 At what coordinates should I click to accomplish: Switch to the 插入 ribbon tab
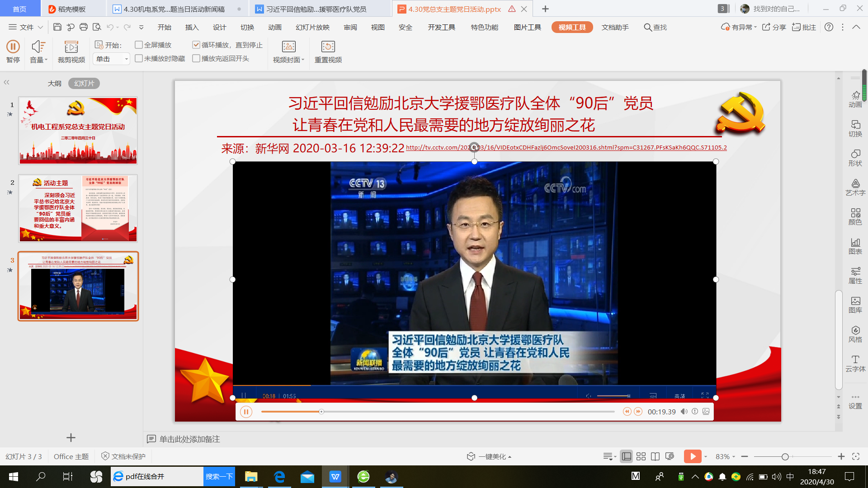(192, 27)
